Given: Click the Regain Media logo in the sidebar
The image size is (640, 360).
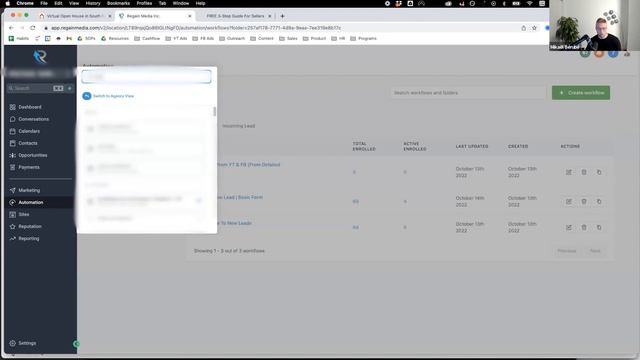Looking at the screenshot, I should pyautogui.click(x=40, y=57).
